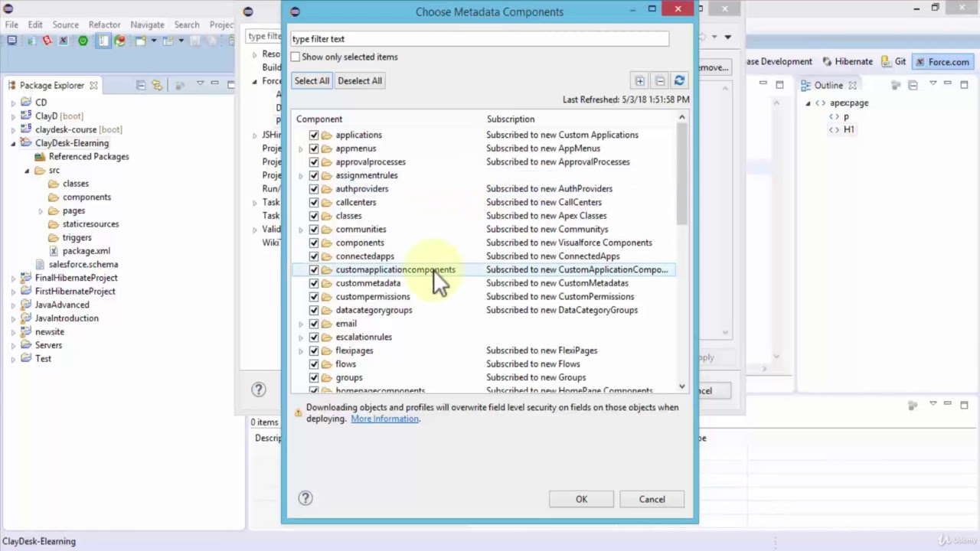Click the green Spring Boot power icon in Eclipse toolbar
980x551 pixels.
(83, 41)
